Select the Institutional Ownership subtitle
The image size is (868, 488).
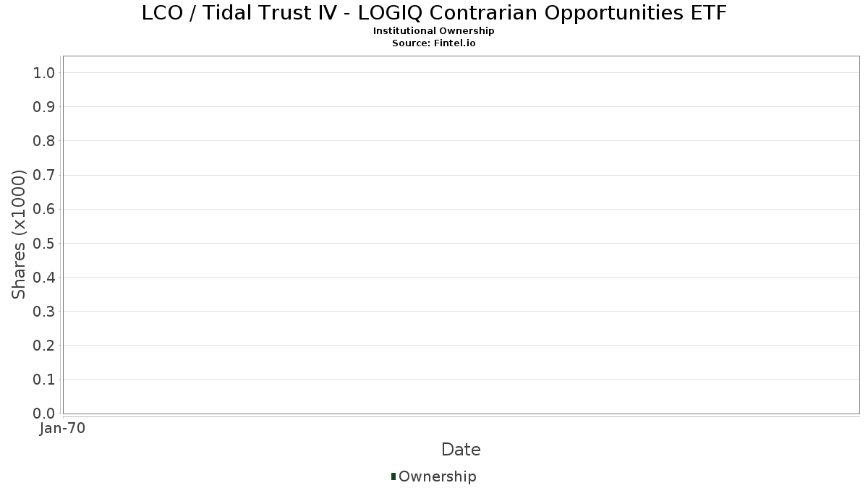pos(434,31)
